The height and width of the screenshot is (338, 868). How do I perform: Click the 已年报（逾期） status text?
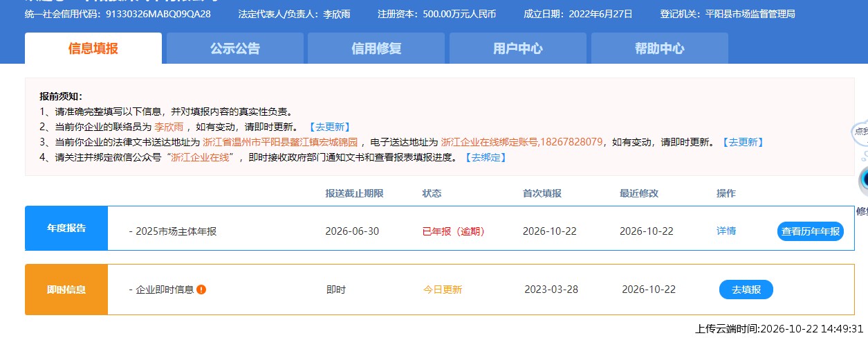pos(454,231)
